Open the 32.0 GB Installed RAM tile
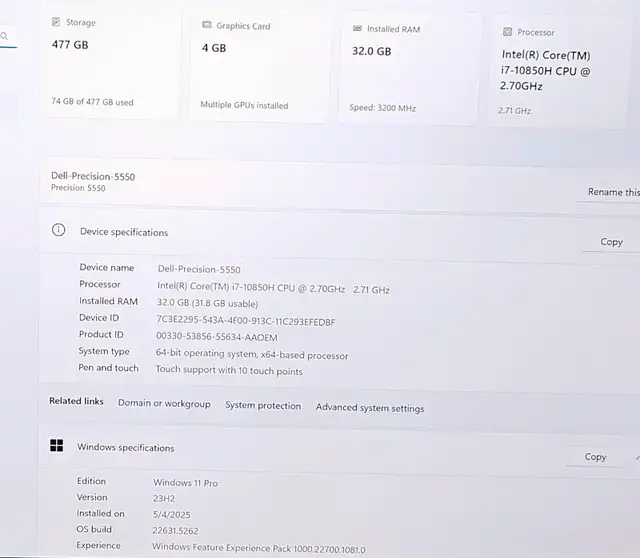Screen dimensions: 640x558 click(x=408, y=69)
